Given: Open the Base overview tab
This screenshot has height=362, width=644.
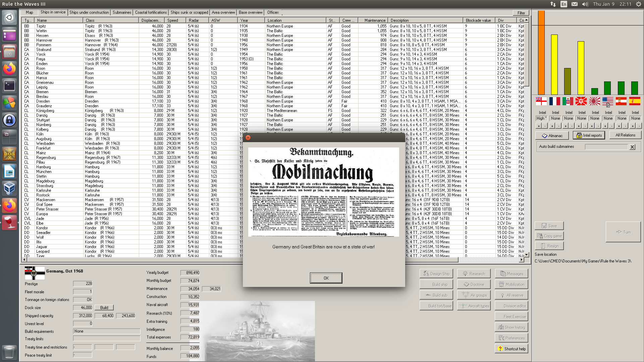Looking at the screenshot, I should [251, 12].
